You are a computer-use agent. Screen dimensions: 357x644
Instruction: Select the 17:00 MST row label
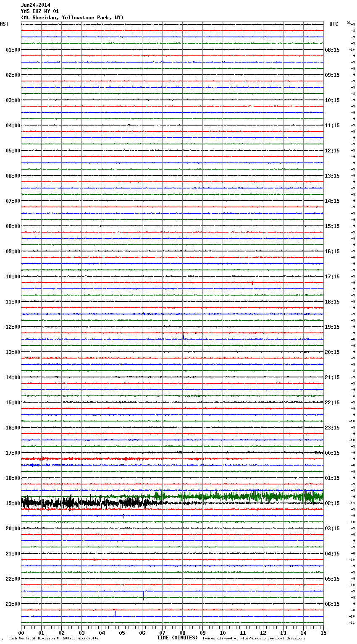13,453
